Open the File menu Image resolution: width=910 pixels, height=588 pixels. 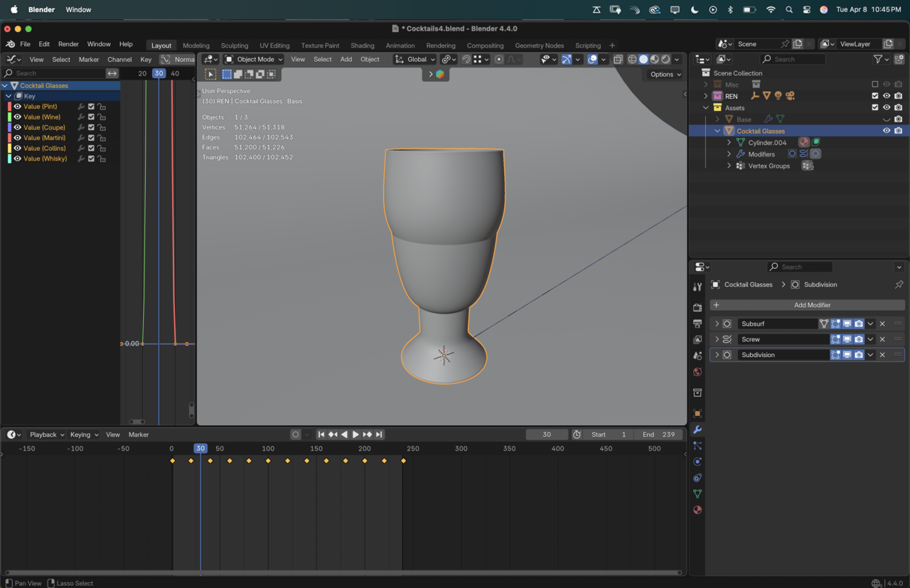25,44
